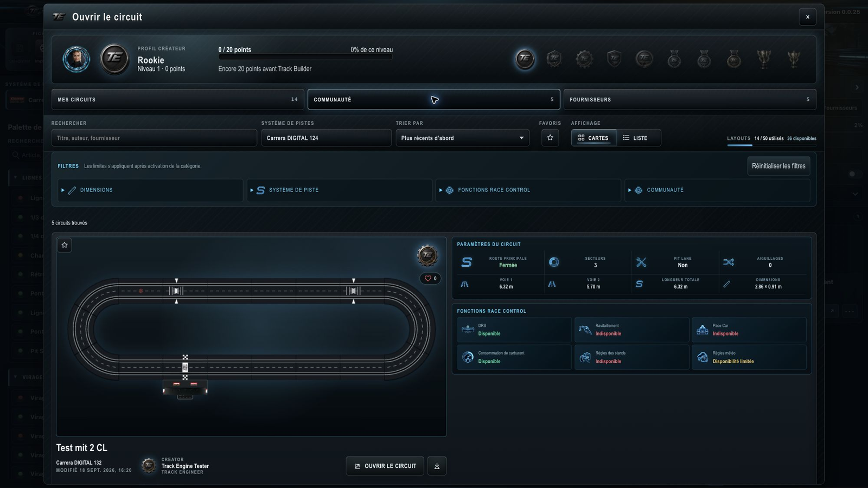Click Track Engine Tester creator avatar

(x=149, y=465)
